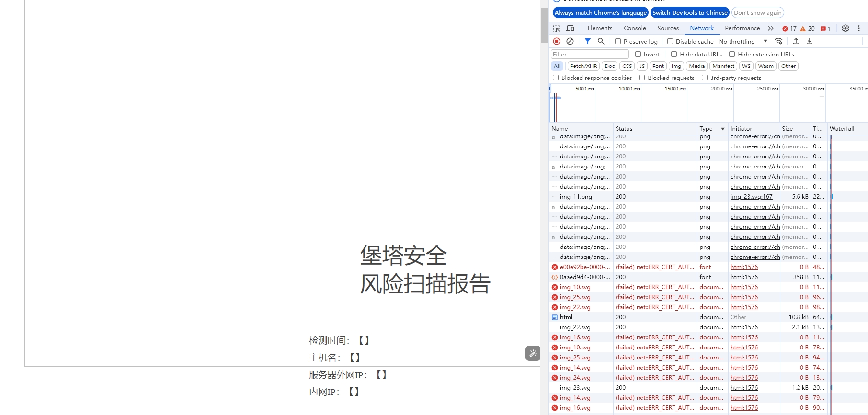Viewport: 868px width, 415px height.
Task: Filter requests by WS type
Action: coord(746,66)
